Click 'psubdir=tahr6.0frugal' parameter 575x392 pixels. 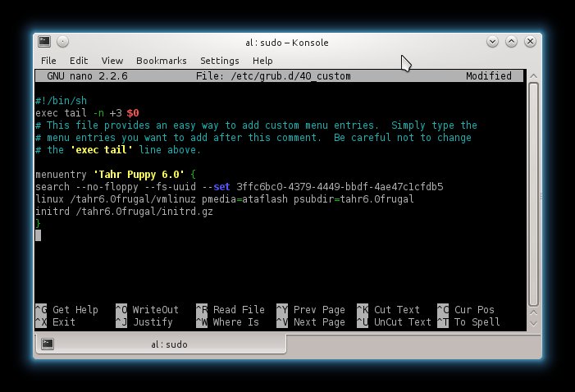coord(354,199)
